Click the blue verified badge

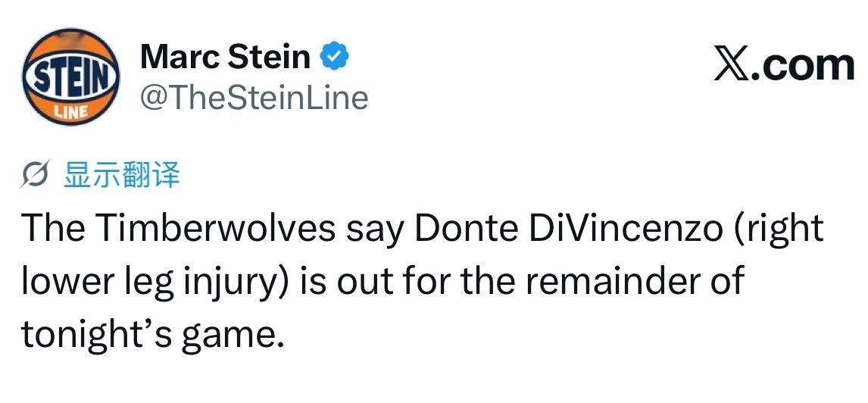click(335, 57)
